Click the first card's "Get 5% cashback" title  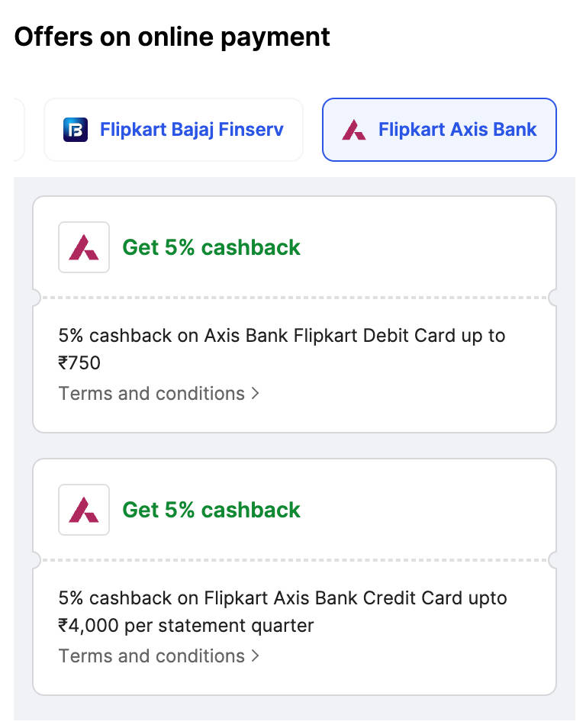click(x=211, y=247)
